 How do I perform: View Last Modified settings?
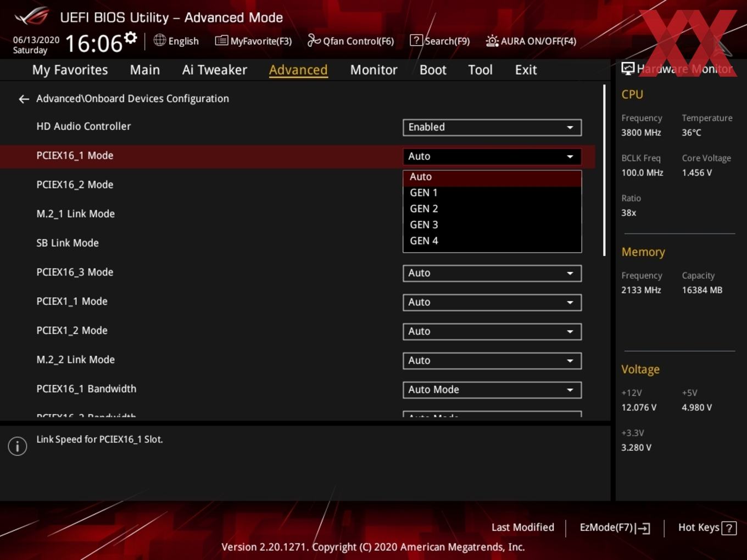(523, 527)
